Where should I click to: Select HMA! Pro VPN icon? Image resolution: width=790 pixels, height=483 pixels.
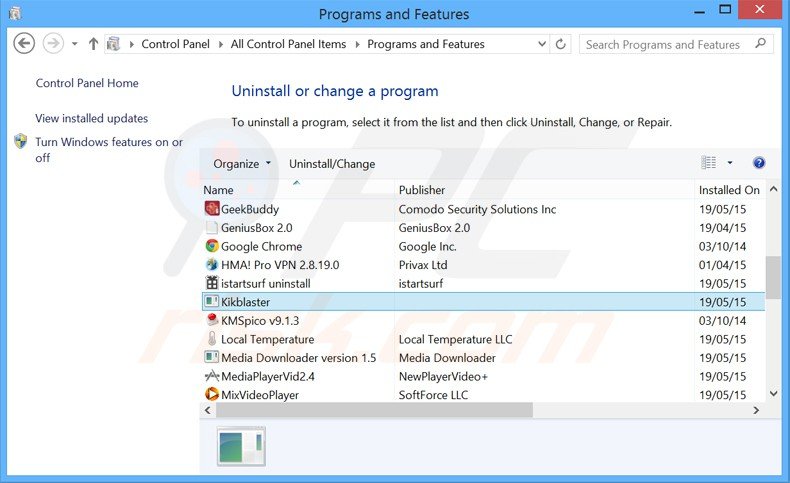coord(212,264)
